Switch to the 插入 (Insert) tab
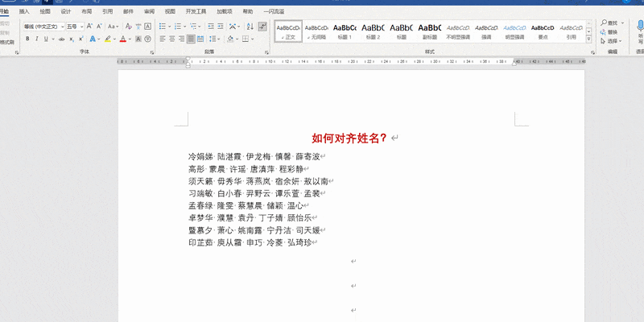The image size is (644, 322). point(24,11)
